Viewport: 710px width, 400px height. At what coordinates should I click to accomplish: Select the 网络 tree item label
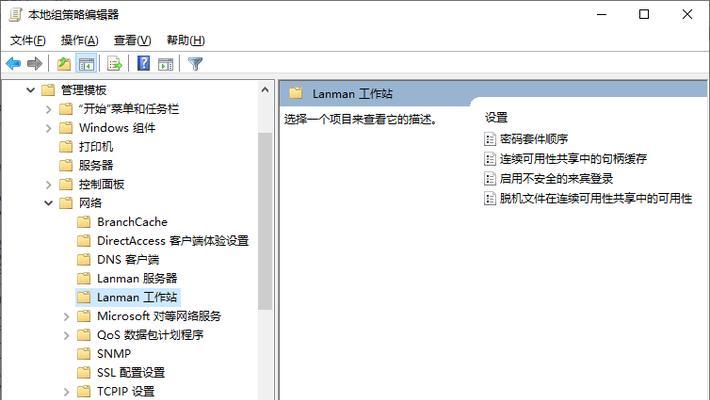coord(90,203)
